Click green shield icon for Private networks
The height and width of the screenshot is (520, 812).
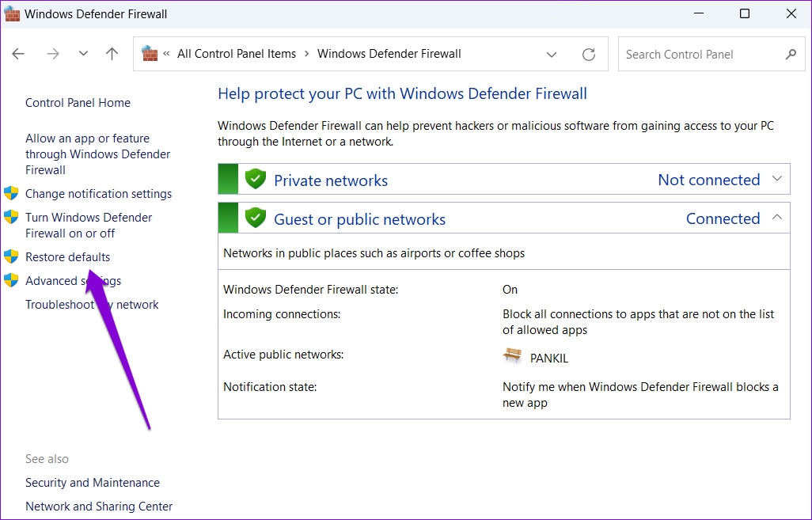pyautogui.click(x=256, y=179)
